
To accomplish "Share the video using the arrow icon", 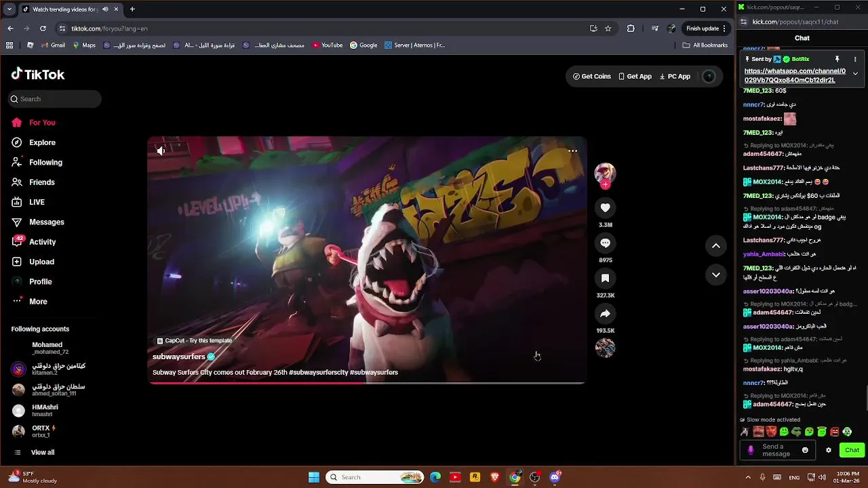I will coord(605,314).
